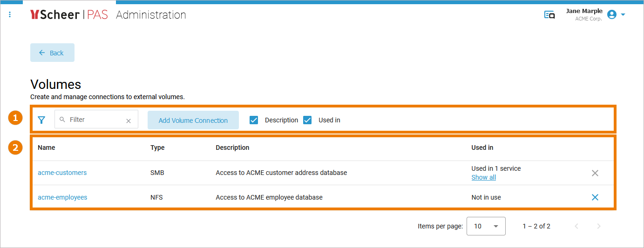Click Add Volume Connection button

pos(193,120)
